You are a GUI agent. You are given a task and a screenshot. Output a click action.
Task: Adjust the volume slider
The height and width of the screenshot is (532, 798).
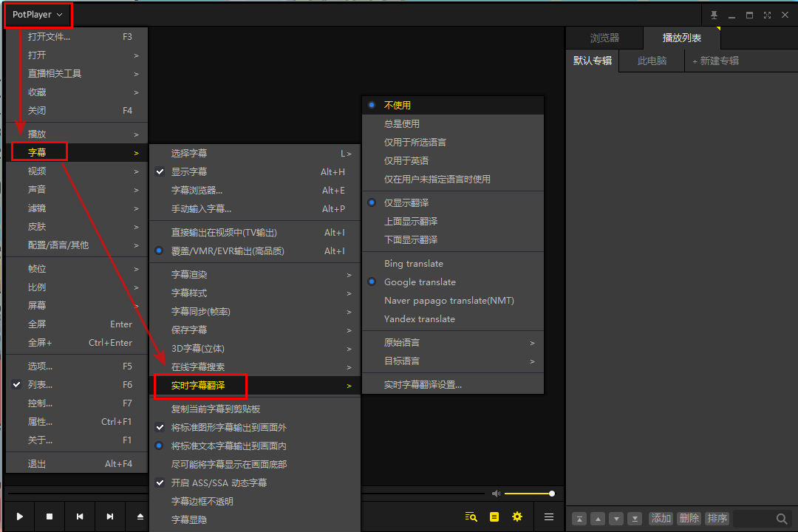tap(529, 494)
